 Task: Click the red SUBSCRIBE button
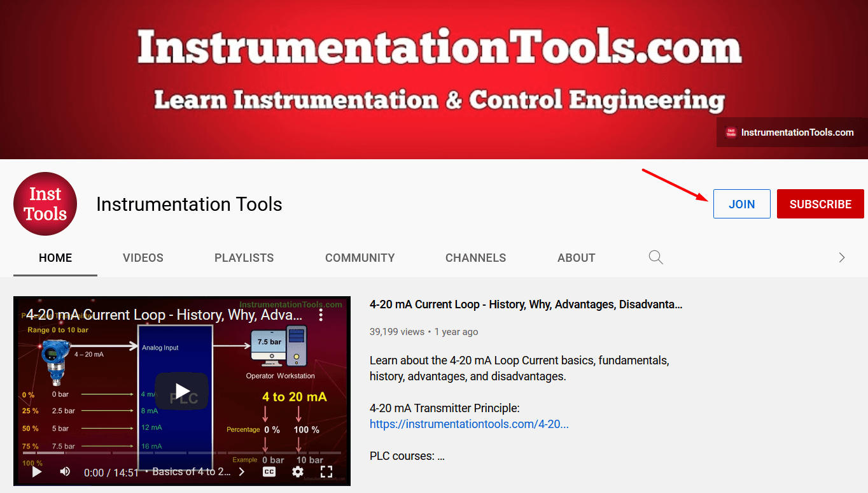pos(820,204)
